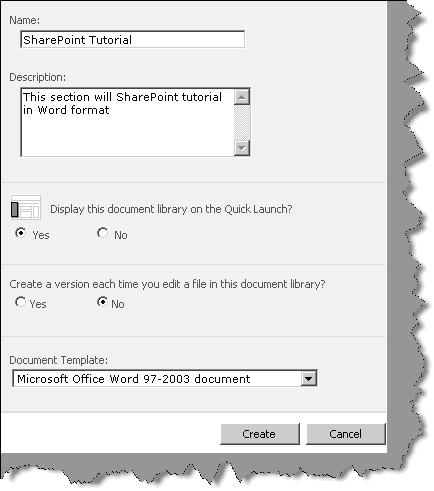434x491 pixels.
Task: Click the Microsoft Office Word 97-2003 document combo box
Action: point(165,379)
